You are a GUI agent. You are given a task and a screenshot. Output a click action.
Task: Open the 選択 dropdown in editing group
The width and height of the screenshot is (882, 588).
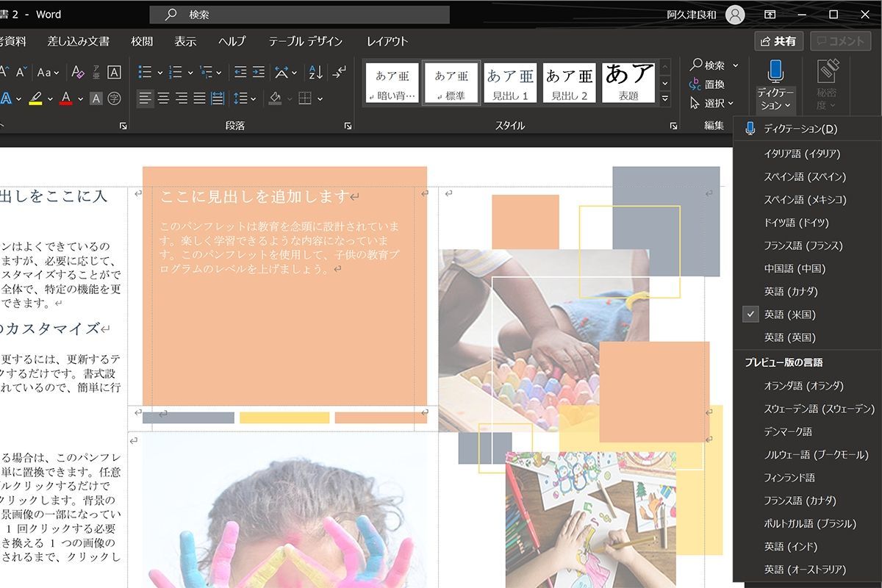coord(711,104)
